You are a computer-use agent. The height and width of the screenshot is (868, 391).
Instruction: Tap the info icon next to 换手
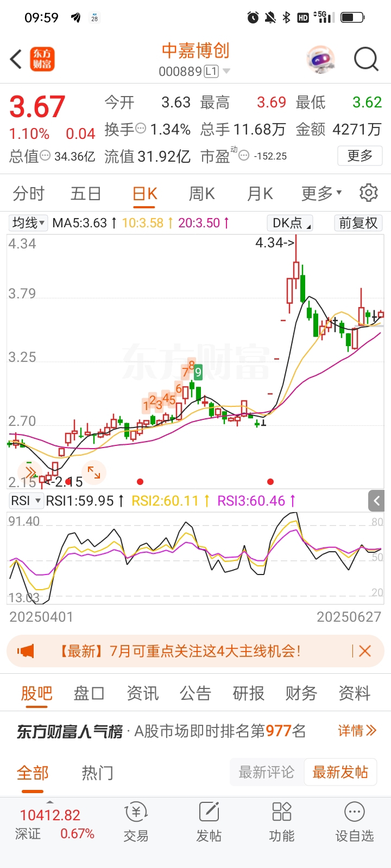tap(141, 129)
